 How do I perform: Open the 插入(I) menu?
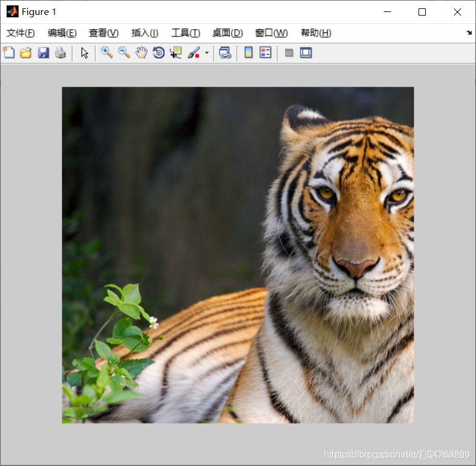pos(145,33)
